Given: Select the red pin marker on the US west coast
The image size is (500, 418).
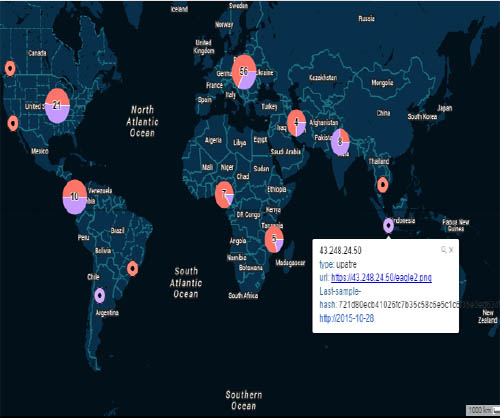Looking at the screenshot, I should pos(13,123).
